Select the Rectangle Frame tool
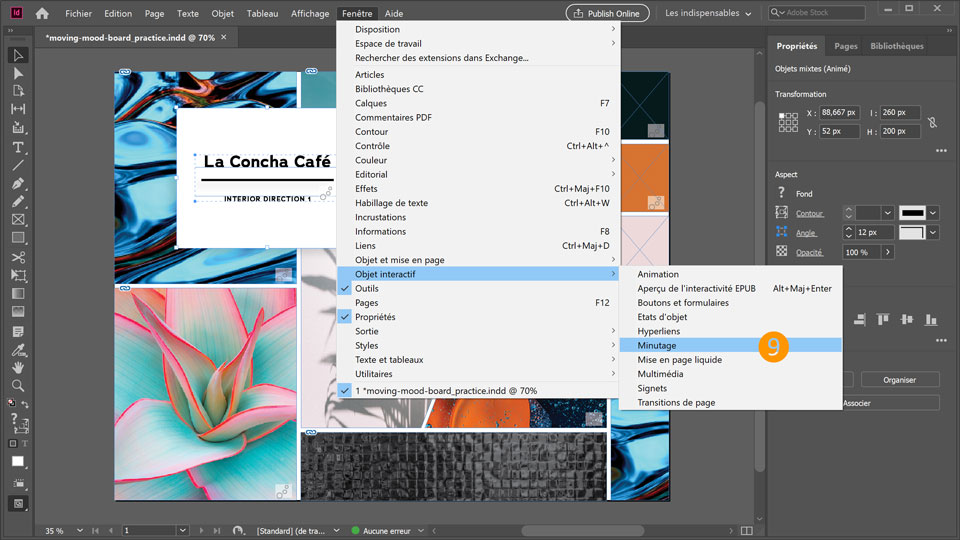This screenshot has height=540, width=960. coord(18,219)
